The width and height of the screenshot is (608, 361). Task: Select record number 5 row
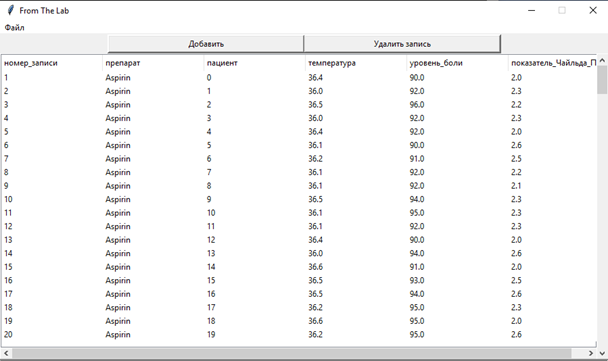299,132
